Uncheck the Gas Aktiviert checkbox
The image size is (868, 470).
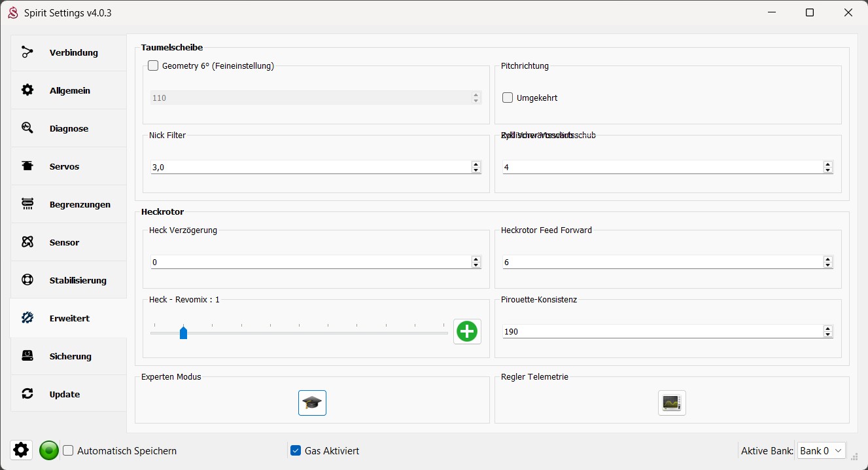[x=296, y=450]
